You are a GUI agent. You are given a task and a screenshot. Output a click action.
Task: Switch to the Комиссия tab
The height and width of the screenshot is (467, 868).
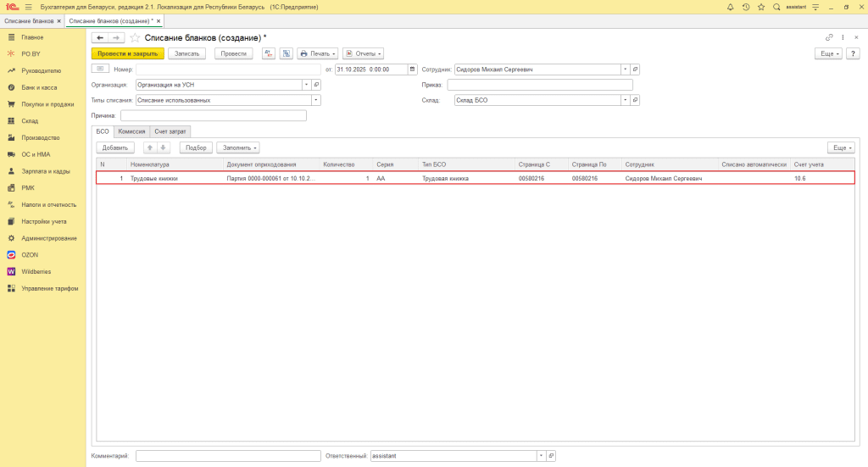[x=131, y=131]
